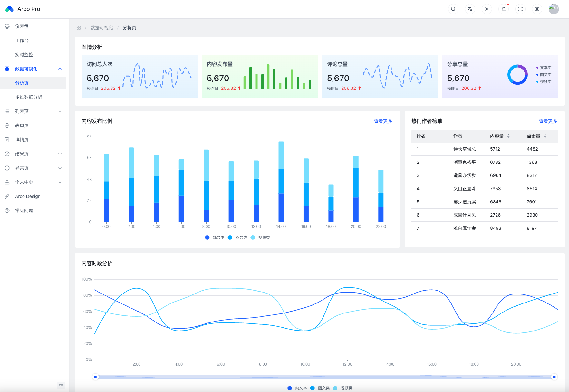Toggle 文本类 legend in donut chart

click(544, 68)
